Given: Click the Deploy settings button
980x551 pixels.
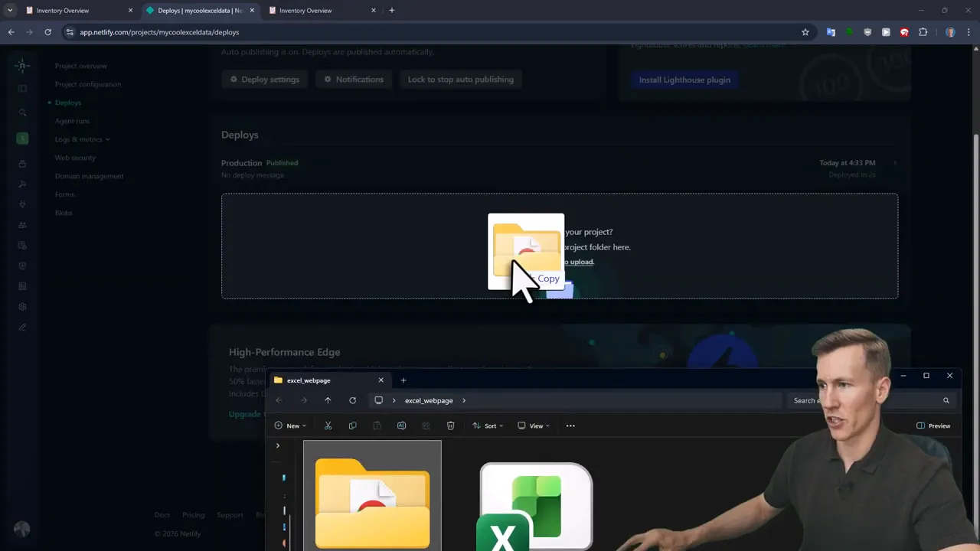Looking at the screenshot, I should [265, 80].
